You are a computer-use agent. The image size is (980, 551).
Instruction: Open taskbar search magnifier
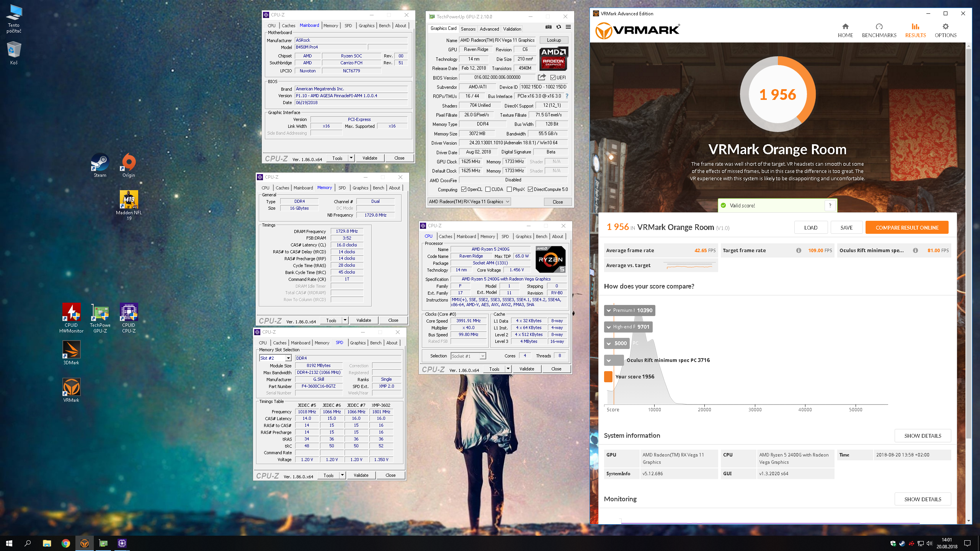pyautogui.click(x=28, y=543)
